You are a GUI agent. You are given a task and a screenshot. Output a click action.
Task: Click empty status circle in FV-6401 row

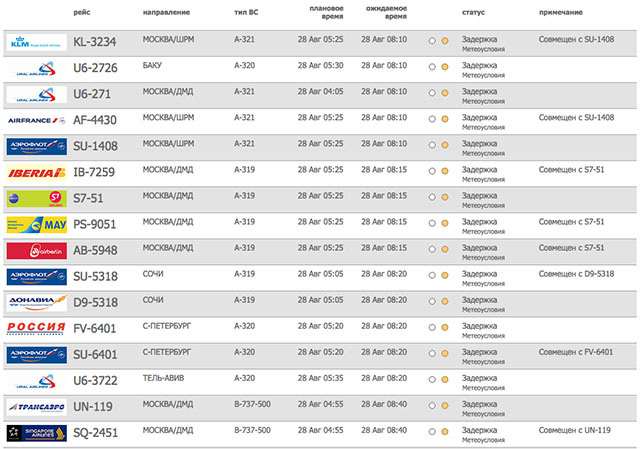[x=431, y=328]
